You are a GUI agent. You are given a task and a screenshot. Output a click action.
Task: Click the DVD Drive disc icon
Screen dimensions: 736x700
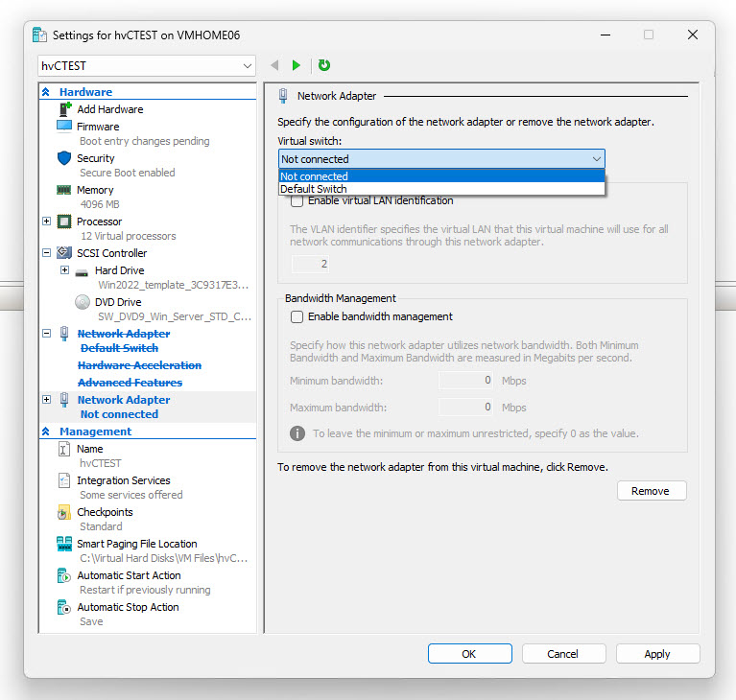coord(83,302)
